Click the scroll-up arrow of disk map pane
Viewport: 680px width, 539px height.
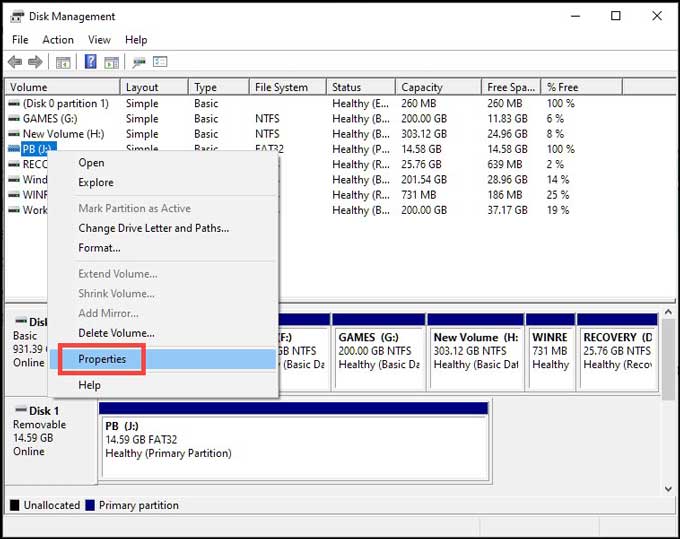tap(668, 312)
